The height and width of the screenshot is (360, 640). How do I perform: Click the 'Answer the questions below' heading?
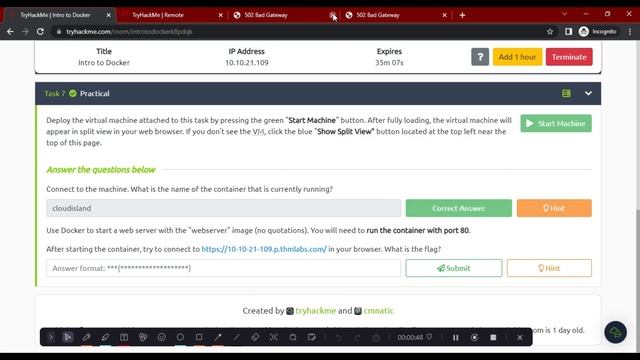(x=101, y=169)
